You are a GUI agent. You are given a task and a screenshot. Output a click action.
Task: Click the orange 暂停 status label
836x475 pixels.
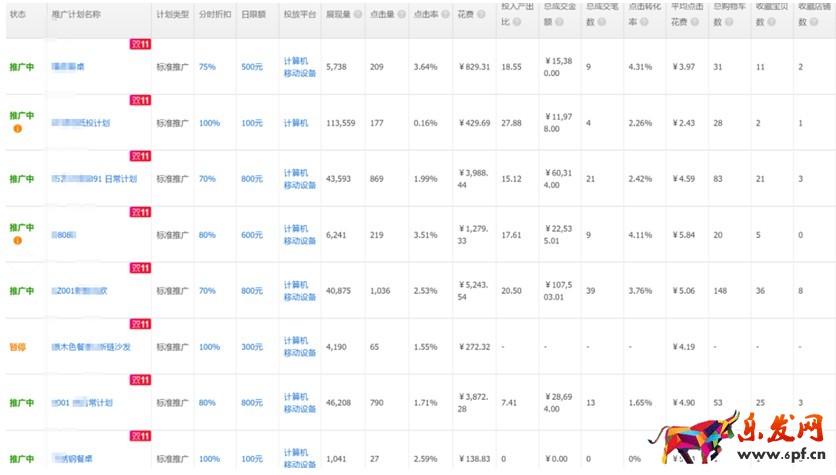pyautogui.click(x=17, y=347)
